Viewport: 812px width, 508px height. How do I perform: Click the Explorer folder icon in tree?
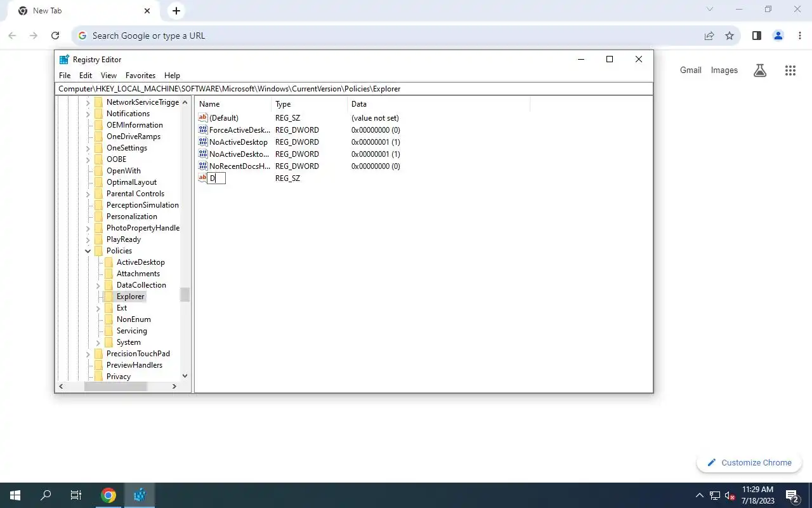coord(108,297)
